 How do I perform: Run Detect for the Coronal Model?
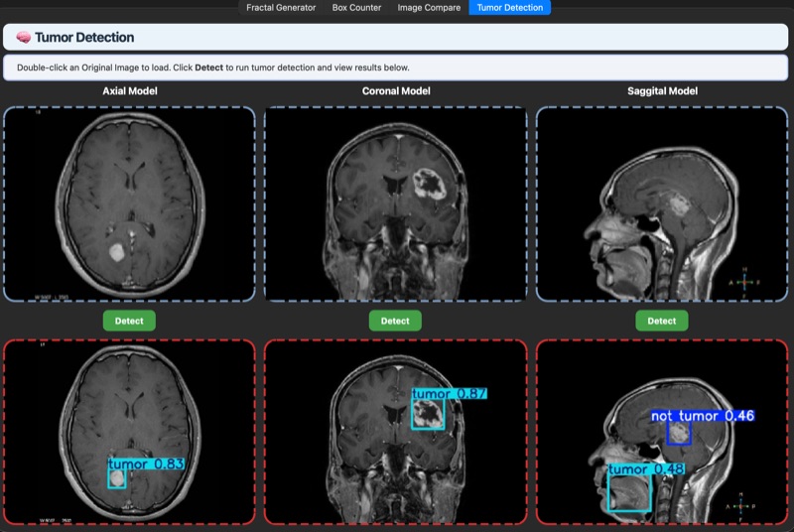[x=395, y=321]
